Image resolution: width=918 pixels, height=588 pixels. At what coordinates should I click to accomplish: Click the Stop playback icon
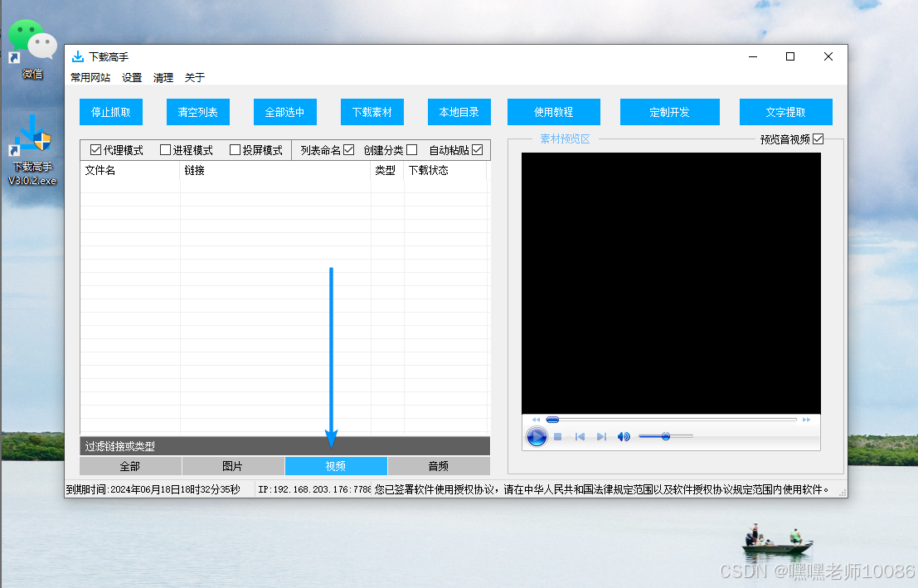point(556,437)
